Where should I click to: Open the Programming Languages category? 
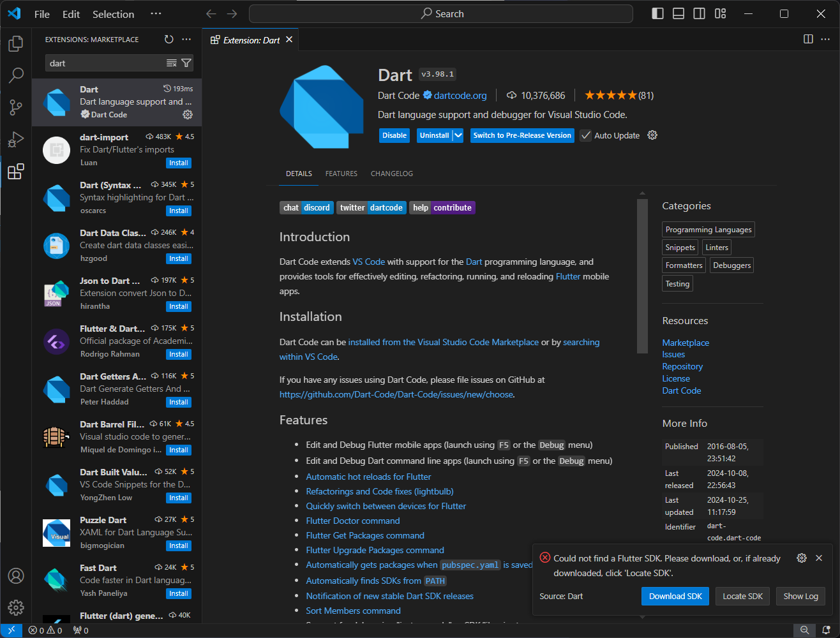point(709,230)
